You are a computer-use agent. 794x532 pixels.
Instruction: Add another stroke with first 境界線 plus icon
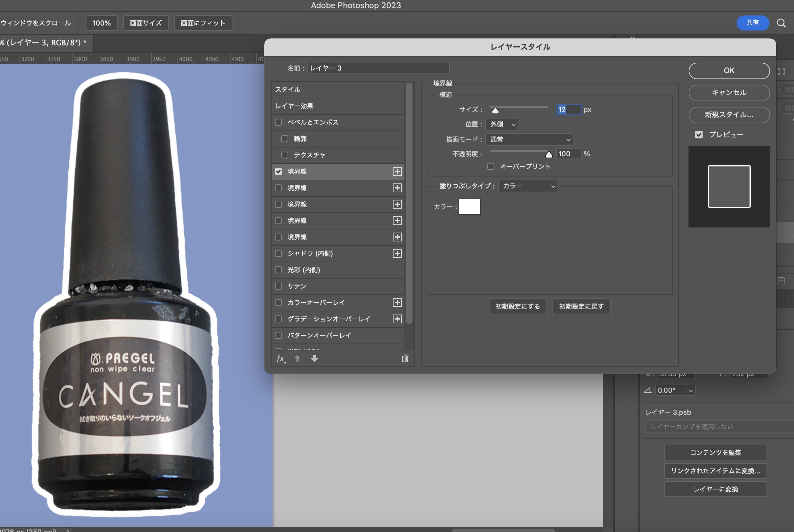[397, 172]
